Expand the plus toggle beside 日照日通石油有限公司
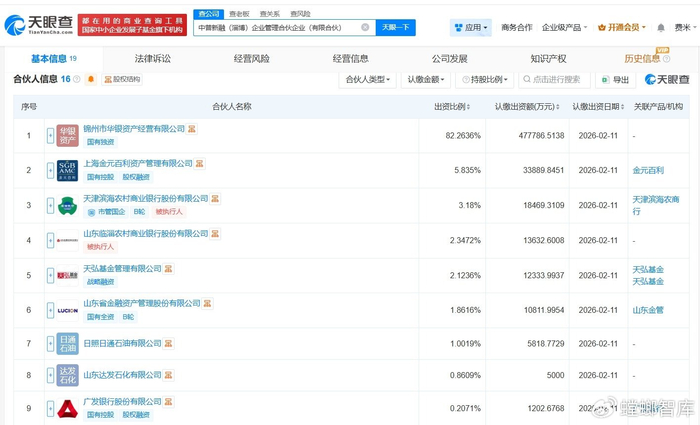This screenshot has height=425, width=700. click(x=50, y=344)
